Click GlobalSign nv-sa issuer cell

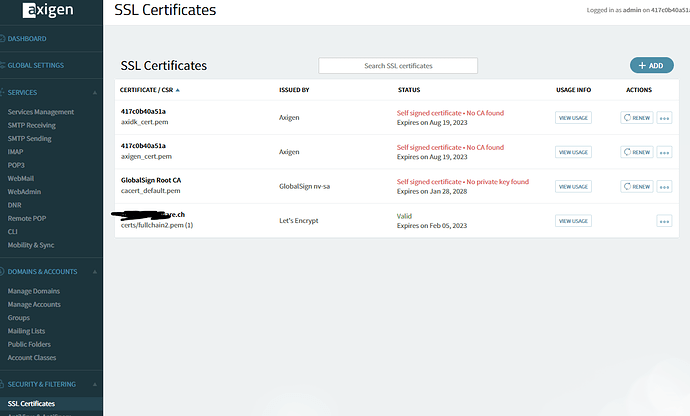click(x=304, y=186)
